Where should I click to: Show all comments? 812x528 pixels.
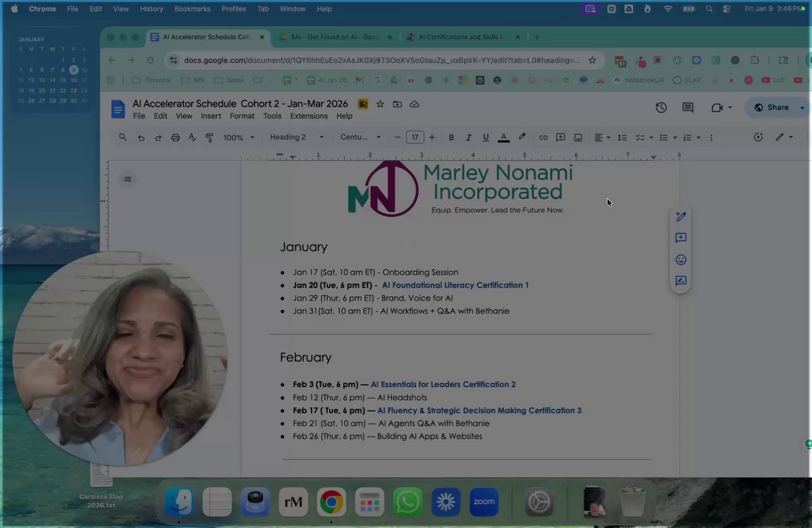pos(688,107)
